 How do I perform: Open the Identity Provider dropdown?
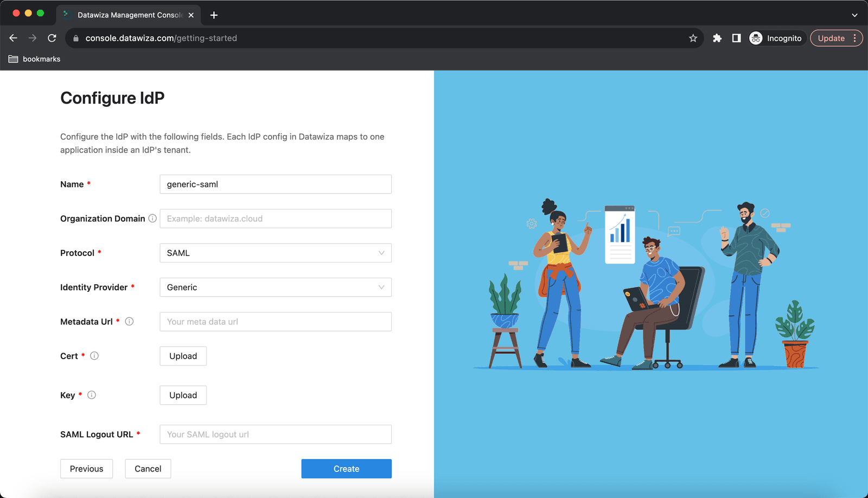point(276,288)
